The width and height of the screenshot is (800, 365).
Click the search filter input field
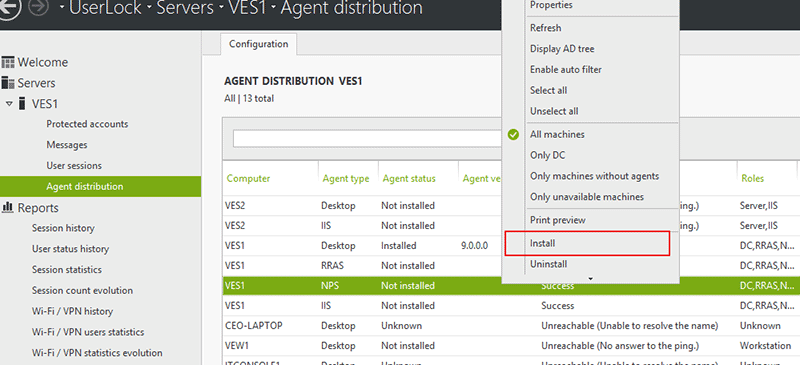(367, 138)
